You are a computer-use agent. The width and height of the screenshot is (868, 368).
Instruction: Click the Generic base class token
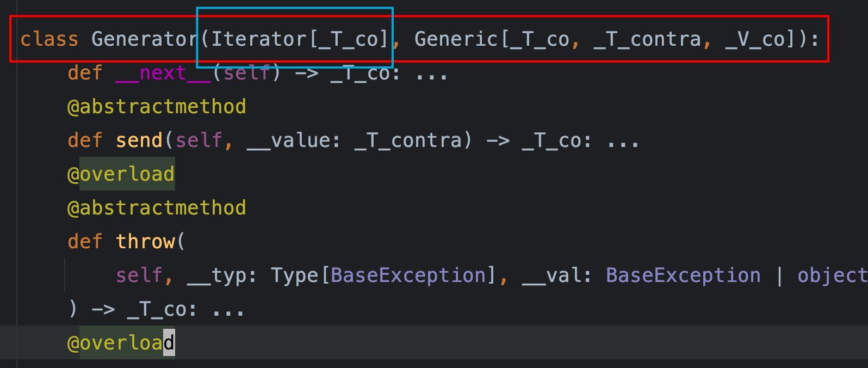click(x=456, y=39)
